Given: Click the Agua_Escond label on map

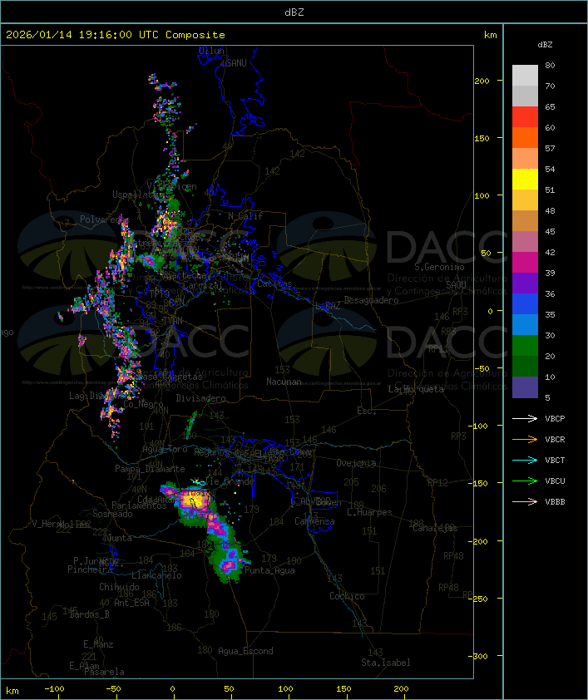Looking at the screenshot, I should (245, 651).
